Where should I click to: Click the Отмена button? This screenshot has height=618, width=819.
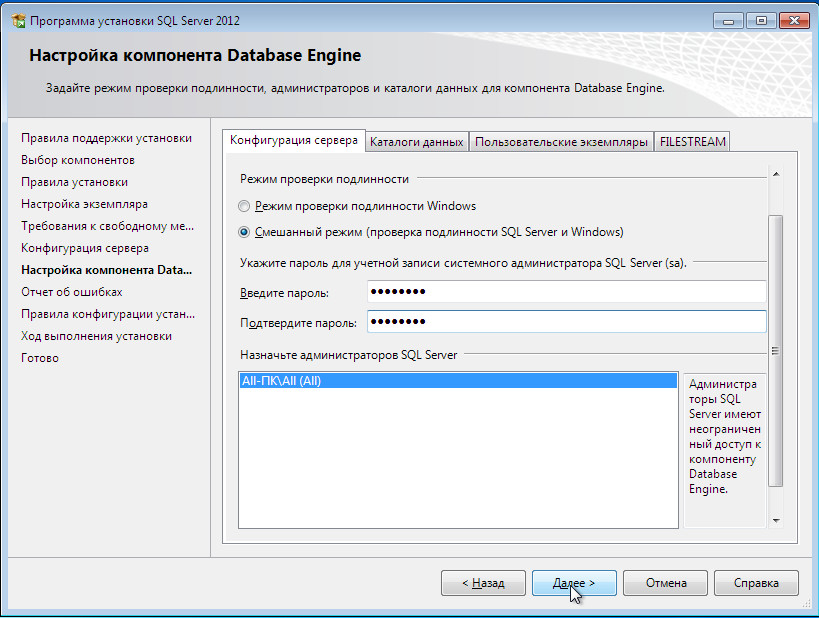[x=665, y=583]
